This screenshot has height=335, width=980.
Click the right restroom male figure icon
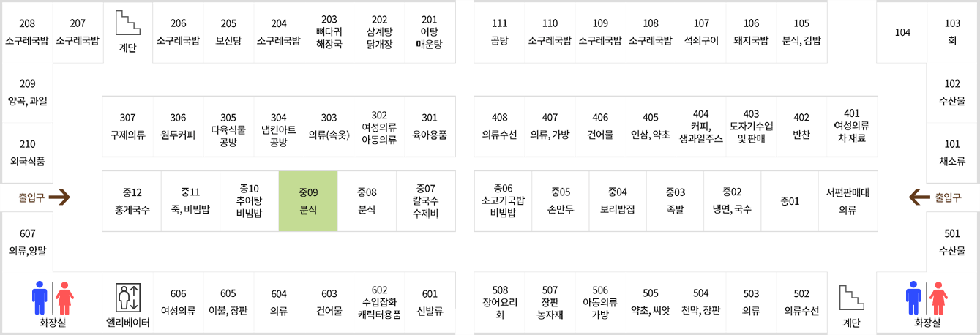pos(913,296)
